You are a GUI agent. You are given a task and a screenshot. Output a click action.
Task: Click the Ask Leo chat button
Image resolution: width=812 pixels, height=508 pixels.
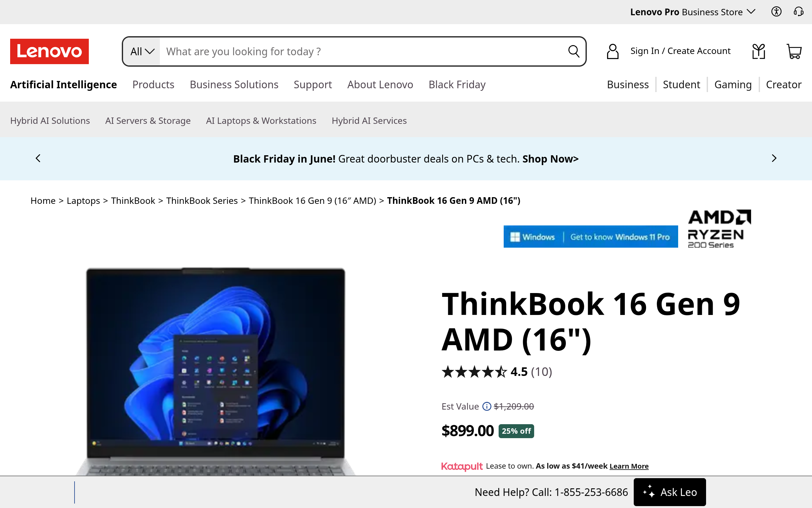click(x=670, y=492)
